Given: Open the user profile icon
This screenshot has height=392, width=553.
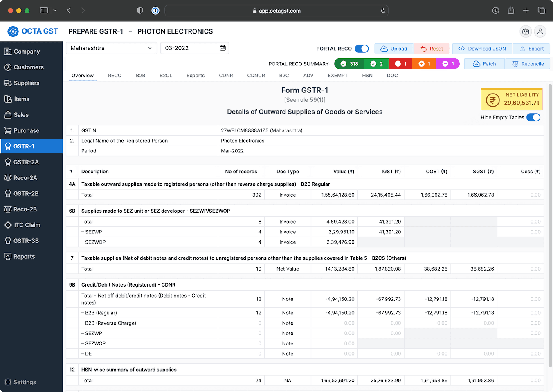Looking at the screenshot, I should [x=540, y=31].
